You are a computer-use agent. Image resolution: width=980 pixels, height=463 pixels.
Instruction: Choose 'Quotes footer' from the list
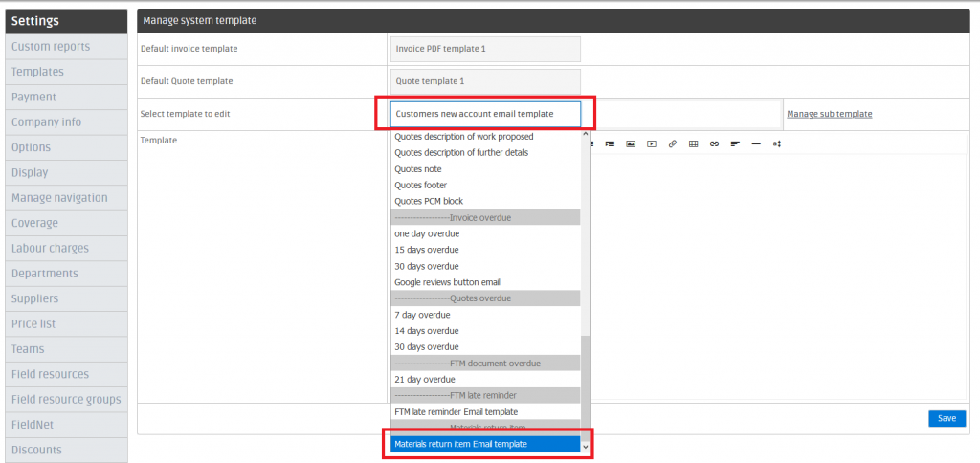click(x=485, y=185)
